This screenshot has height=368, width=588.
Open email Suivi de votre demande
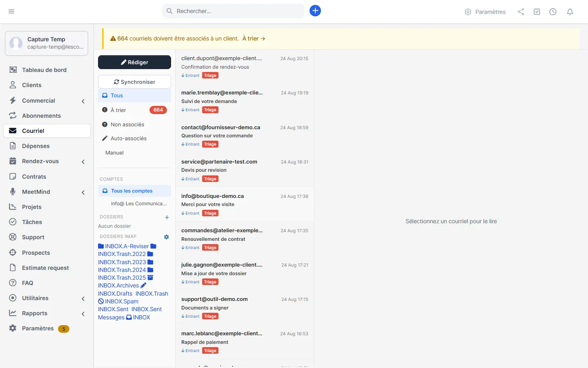click(x=245, y=101)
